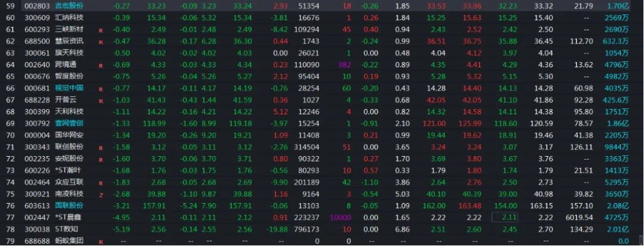Click stock code 300609

[x=37, y=18]
